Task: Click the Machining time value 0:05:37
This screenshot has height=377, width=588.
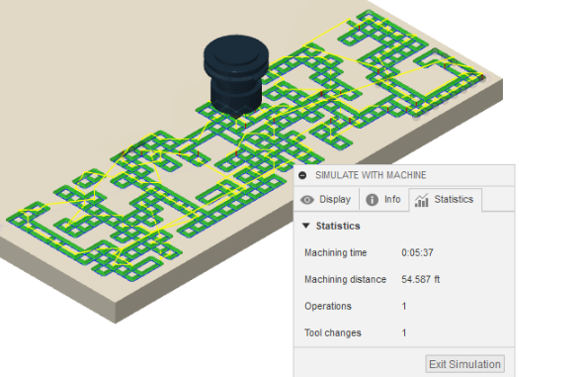Action: [x=417, y=252]
